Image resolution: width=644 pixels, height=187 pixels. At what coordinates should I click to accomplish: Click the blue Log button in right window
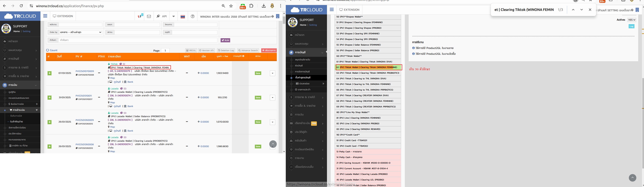(631, 26)
